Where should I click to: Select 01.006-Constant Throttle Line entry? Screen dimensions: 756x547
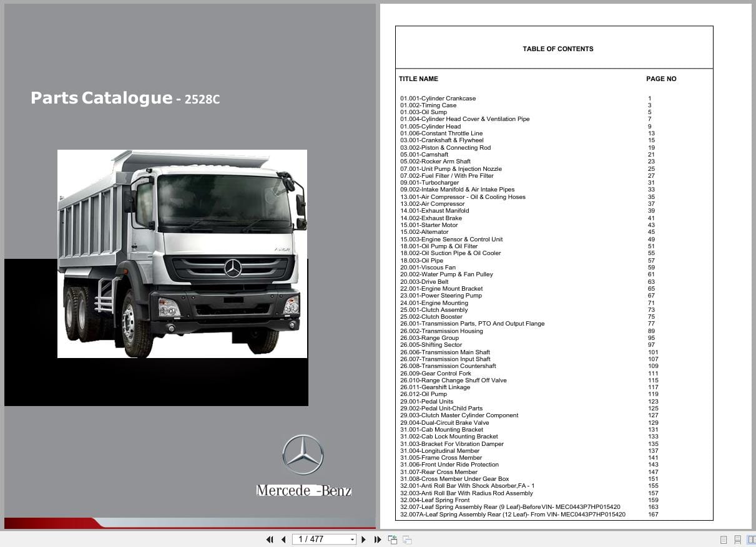[x=441, y=133]
